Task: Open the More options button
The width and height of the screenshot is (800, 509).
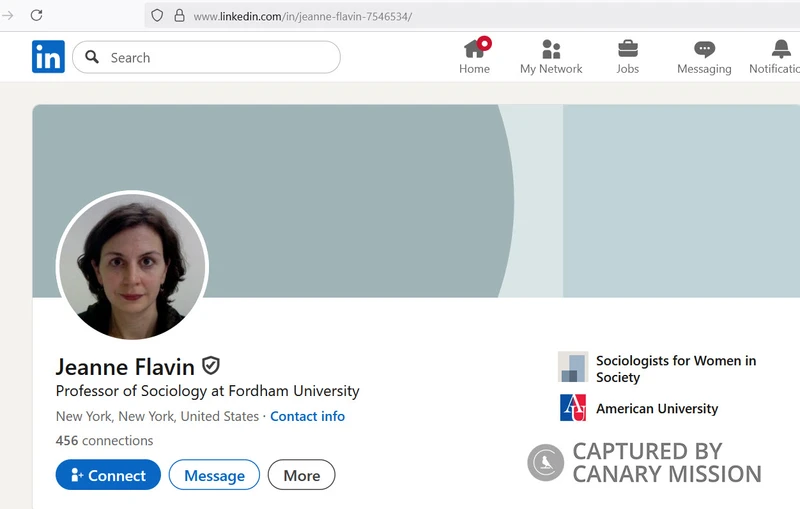Action: pos(302,475)
